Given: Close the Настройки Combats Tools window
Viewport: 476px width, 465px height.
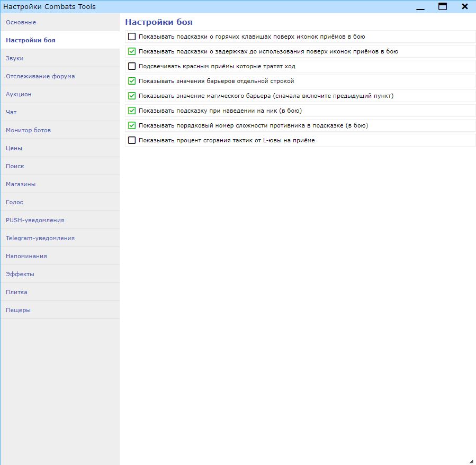Looking at the screenshot, I should pyautogui.click(x=465, y=6).
